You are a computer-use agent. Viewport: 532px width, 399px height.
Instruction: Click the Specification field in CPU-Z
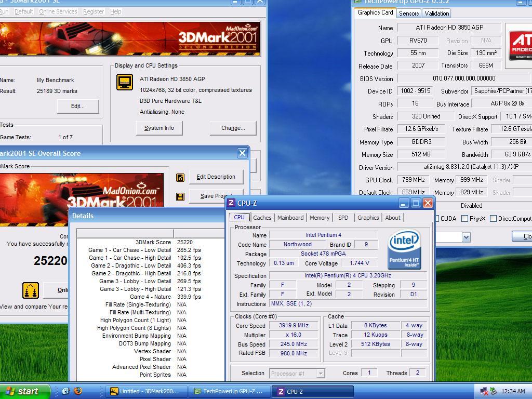pos(348,275)
